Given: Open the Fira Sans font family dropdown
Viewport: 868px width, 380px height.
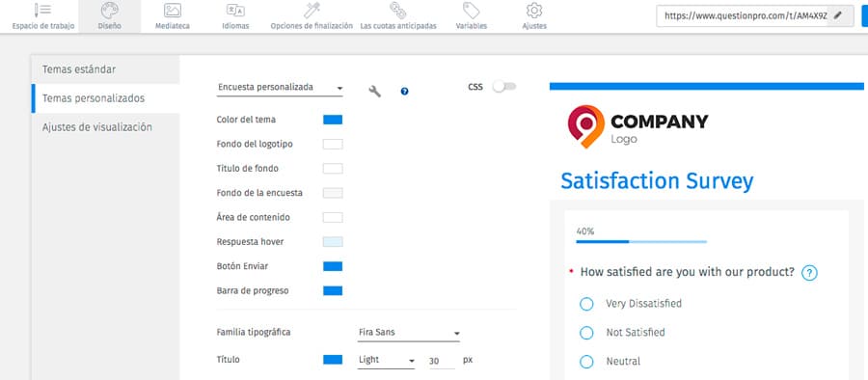Looking at the screenshot, I should click(x=409, y=333).
